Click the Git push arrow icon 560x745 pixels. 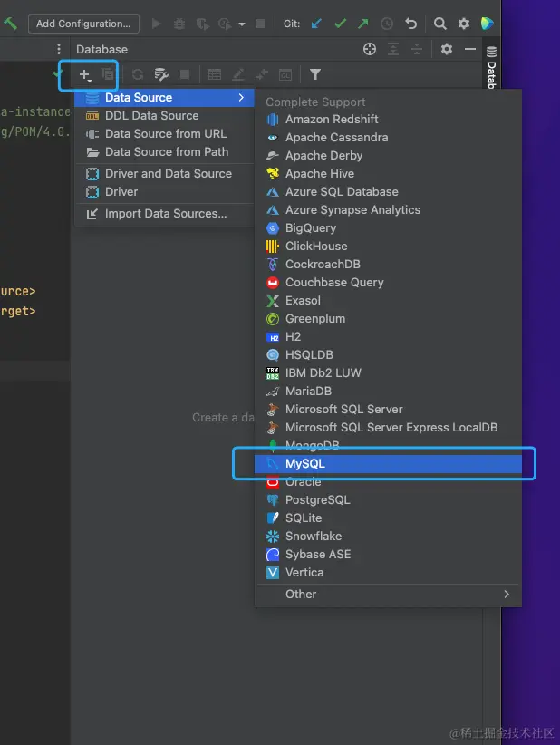click(x=363, y=24)
